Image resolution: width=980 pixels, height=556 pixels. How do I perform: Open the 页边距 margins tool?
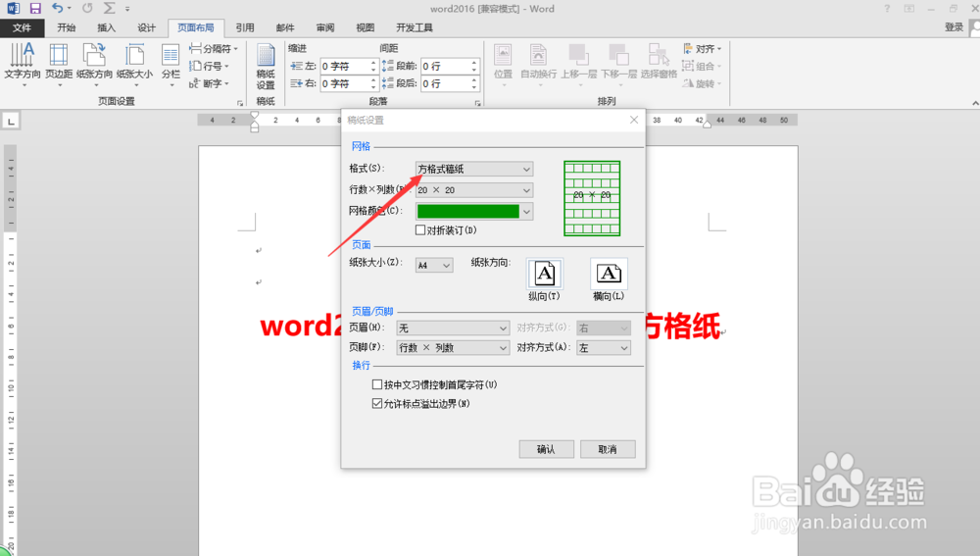(x=59, y=65)
